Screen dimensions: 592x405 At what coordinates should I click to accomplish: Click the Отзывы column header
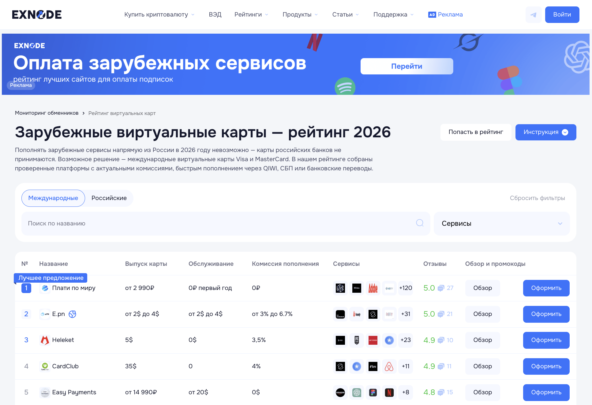[x=435, y=264]
